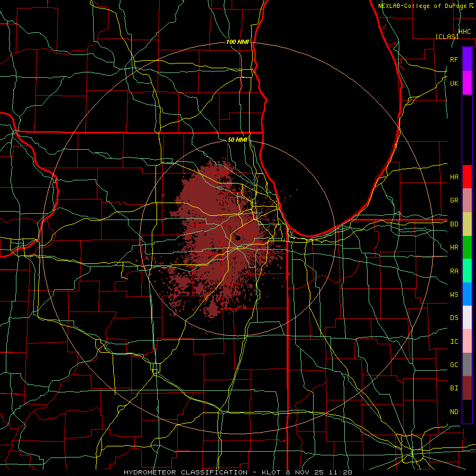Screen dimensions: 476x476
Task: Click the GC gray legend swatch
Action: (467, 364)
